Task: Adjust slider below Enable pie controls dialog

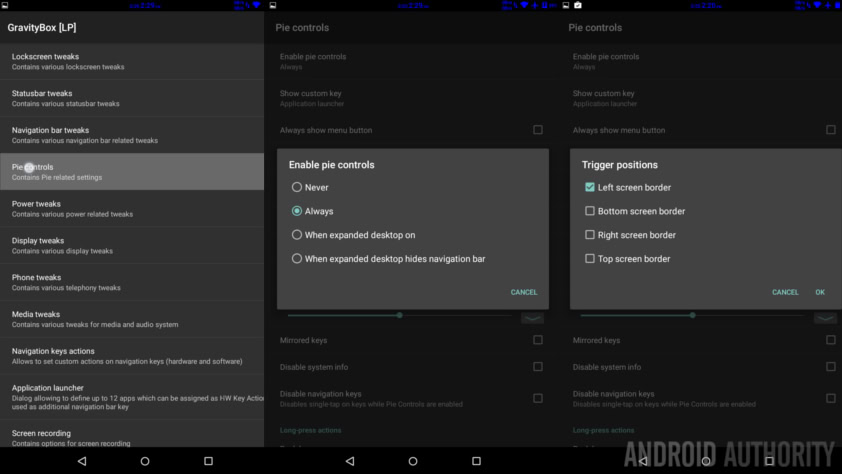Action: pyautogui.click(x=400, y=316)
